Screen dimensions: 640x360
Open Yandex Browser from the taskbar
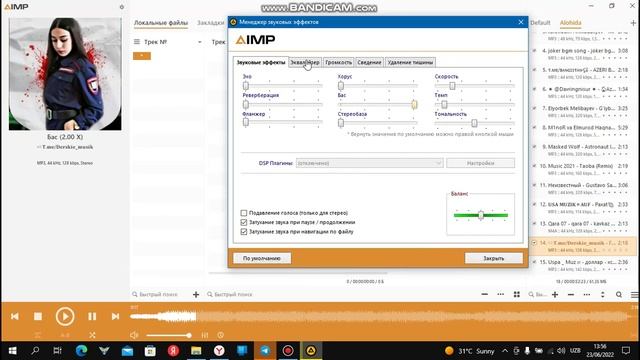pyautogui.click(x=219, y=351)
